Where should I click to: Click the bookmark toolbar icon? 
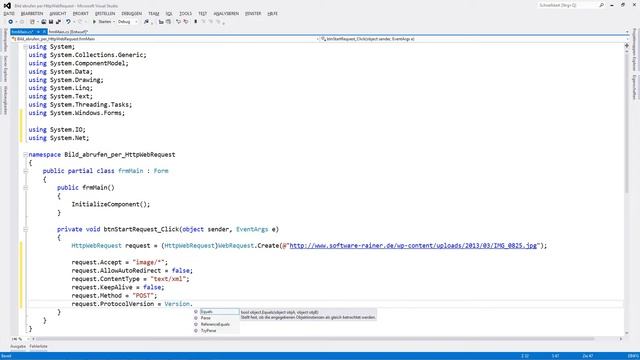196,22
